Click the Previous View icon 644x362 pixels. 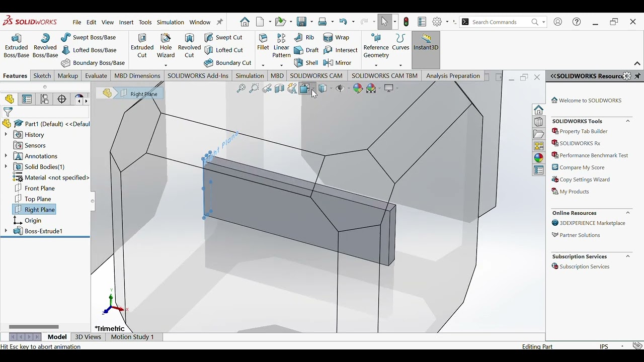(x=267, y=88)
